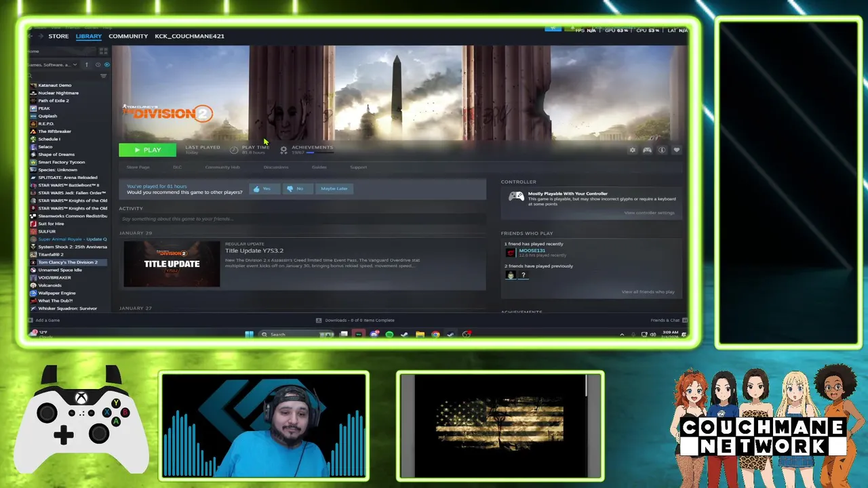Click the Windows Start button
The image size is (868, 488).
pos(249,334)
